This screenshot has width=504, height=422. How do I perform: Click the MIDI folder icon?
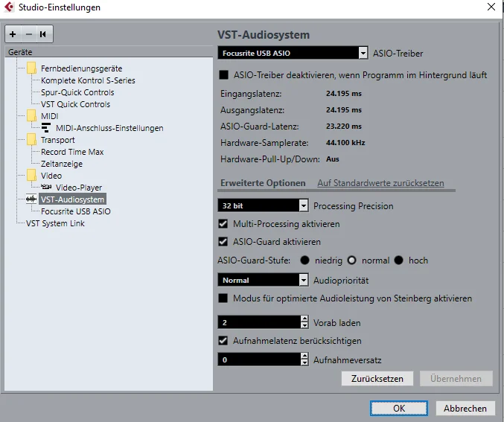pyautogui.click(x=31, y=115)
